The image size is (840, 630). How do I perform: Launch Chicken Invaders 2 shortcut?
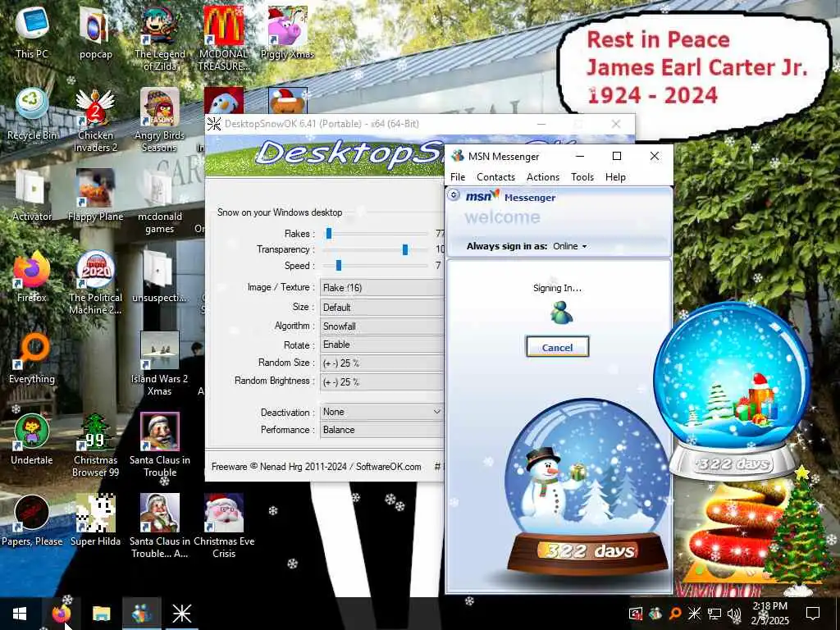(x=95, y=119)
